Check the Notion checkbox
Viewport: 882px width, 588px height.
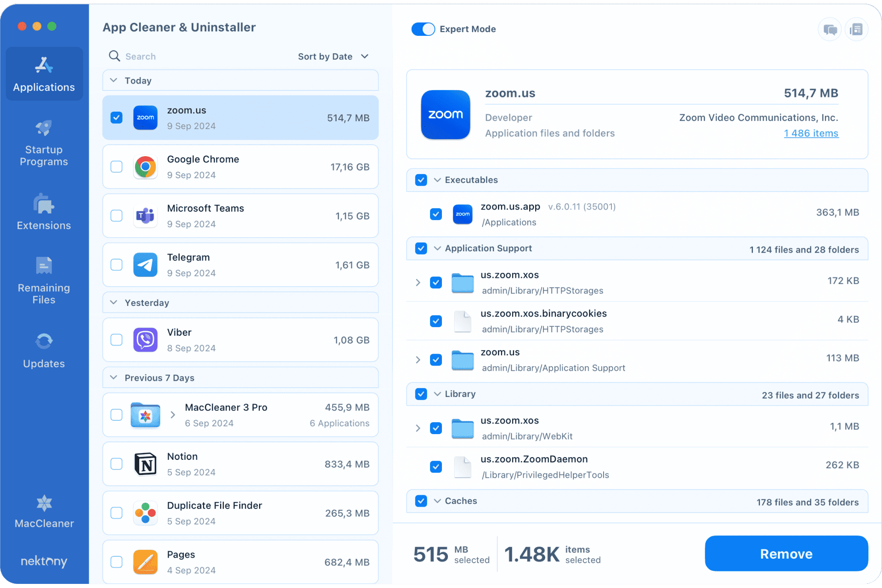[117, 464]
